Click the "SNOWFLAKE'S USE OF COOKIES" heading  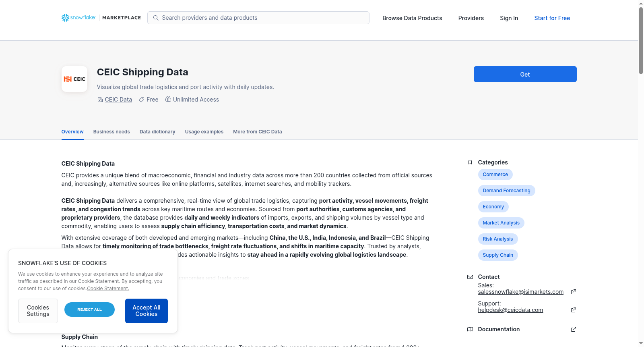[62, 263]
